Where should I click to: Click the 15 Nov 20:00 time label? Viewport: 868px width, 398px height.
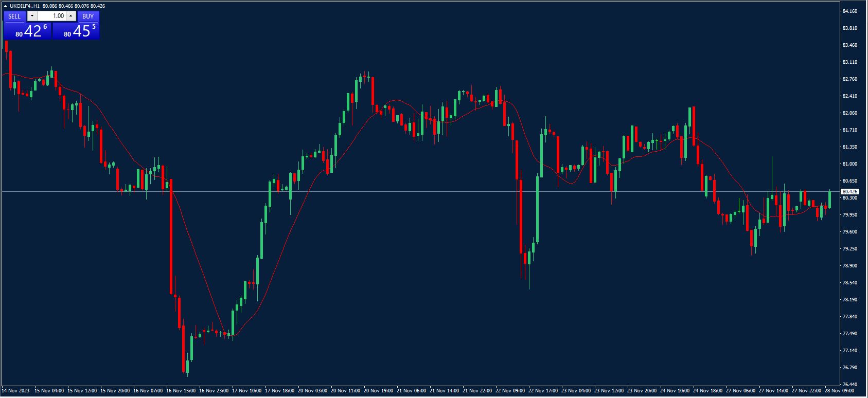tap(115, 391)
